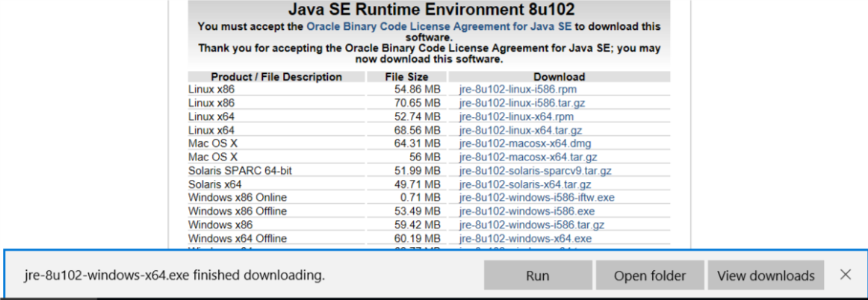Open folder containing the download
The image size is (868, 300).
(649, 275)
